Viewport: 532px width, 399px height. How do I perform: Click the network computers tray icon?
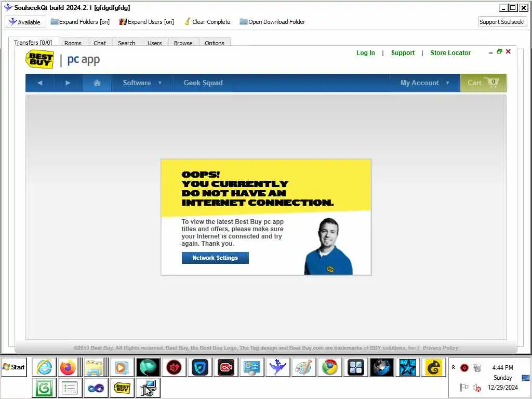(477, 367)
